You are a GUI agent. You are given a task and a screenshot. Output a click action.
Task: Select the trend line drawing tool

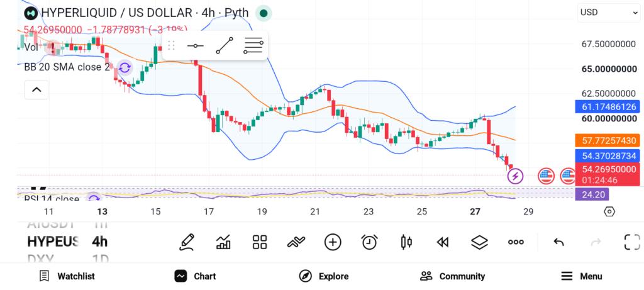click(225, 45)
